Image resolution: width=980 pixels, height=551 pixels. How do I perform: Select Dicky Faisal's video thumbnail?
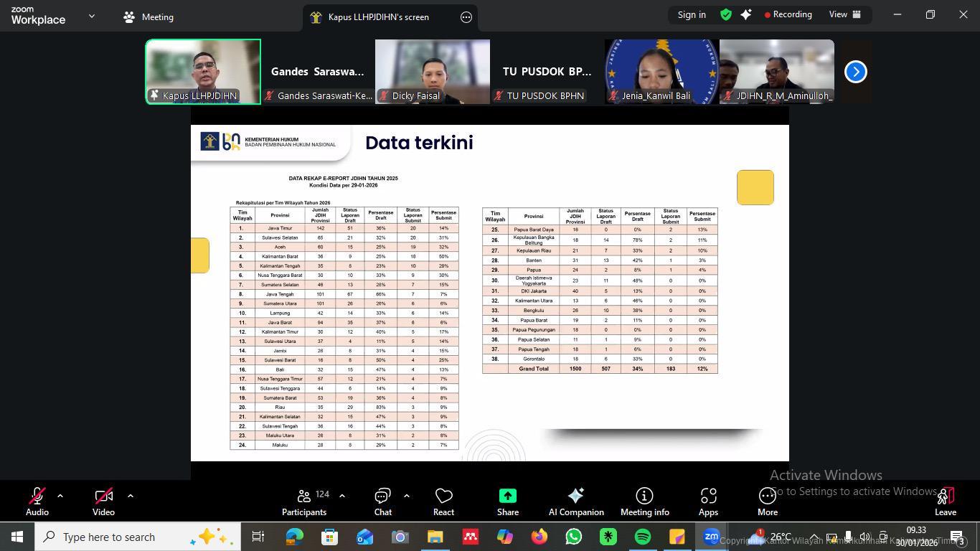(x=433, y=71)
